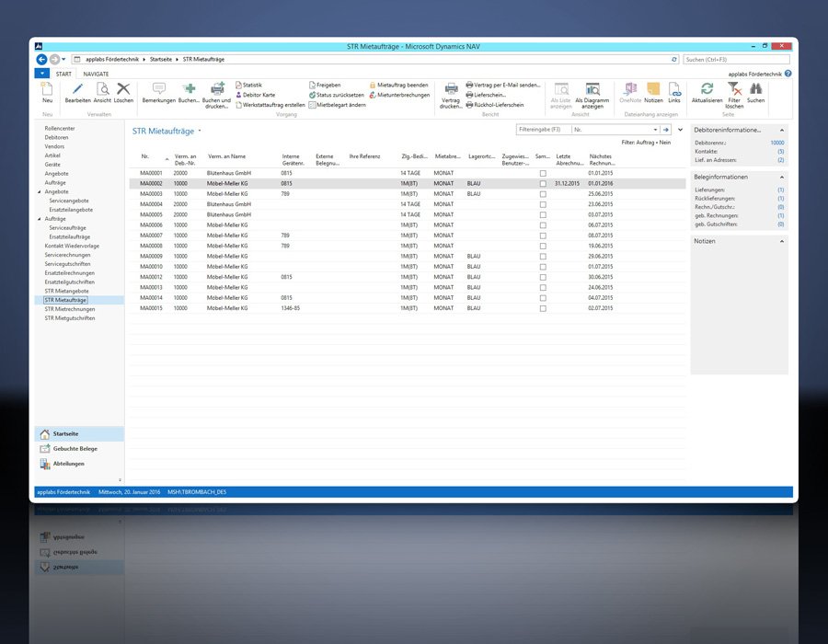Collapse the Debitoreninformationen fact box
Image resolution: width=828 pixels, height=644 pixels.
[782, 131]
